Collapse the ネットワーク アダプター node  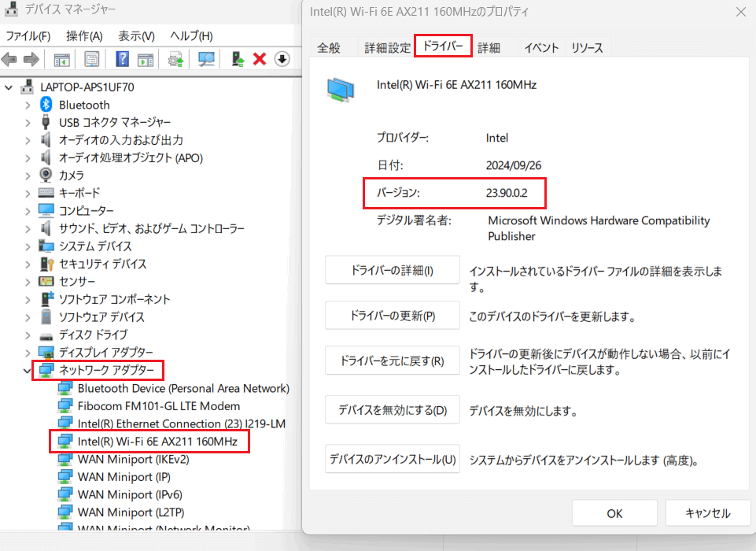(27, 371)
